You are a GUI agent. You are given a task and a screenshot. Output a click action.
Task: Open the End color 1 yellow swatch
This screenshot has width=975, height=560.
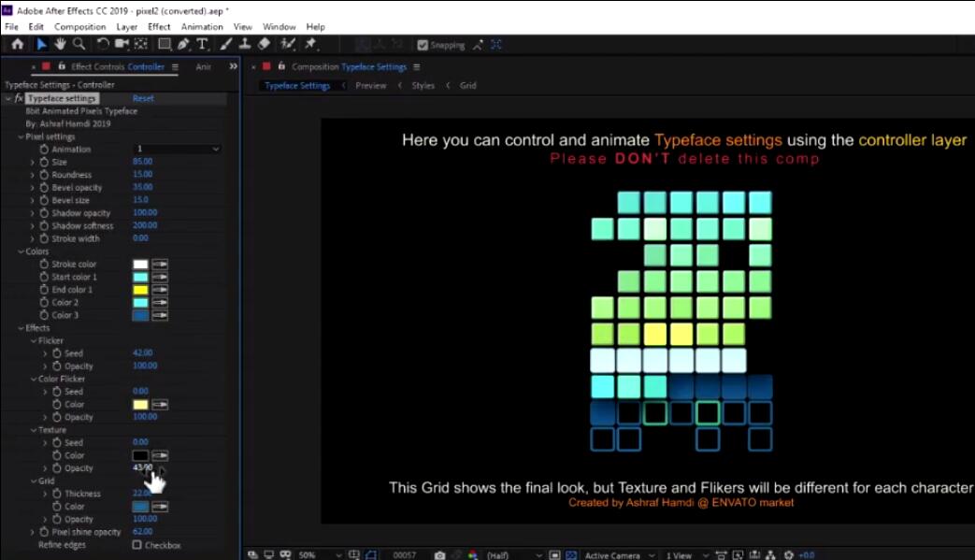(x=140, y=290)
